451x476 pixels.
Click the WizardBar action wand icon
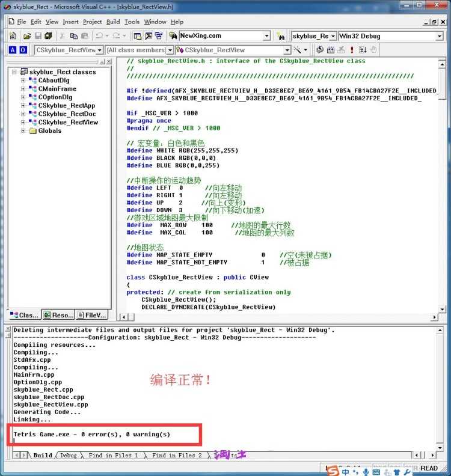click(297, 50)
